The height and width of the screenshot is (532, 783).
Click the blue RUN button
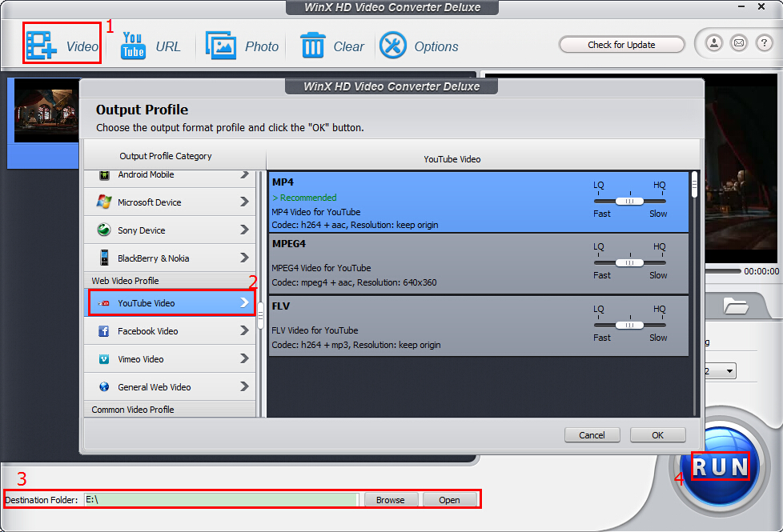[x=720, y=466]
